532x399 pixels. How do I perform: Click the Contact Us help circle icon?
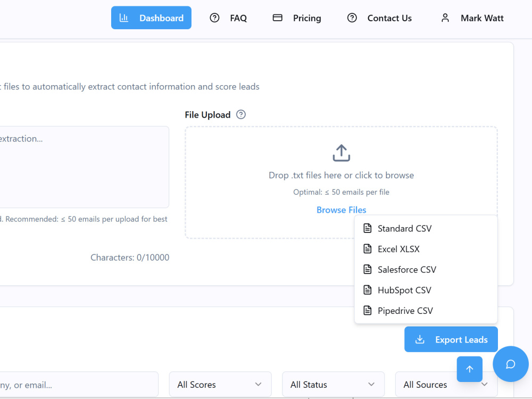pyautogui.click(x=352, y=18)
